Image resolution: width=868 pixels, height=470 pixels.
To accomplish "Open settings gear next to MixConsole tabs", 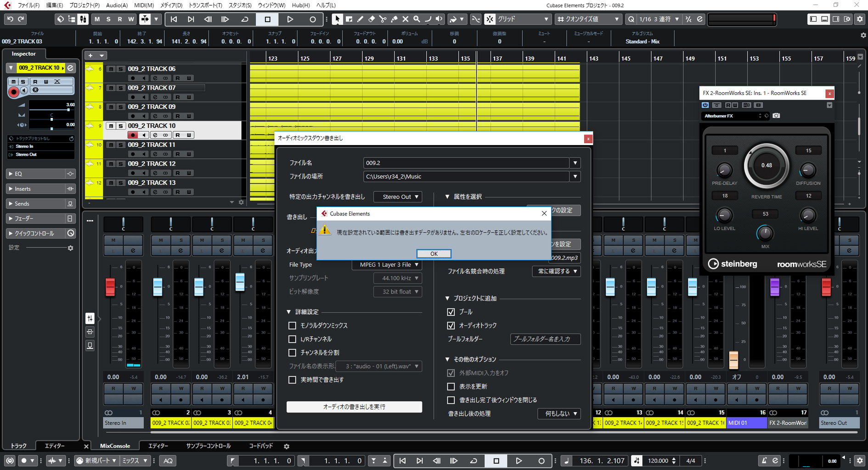I will 287,446.
